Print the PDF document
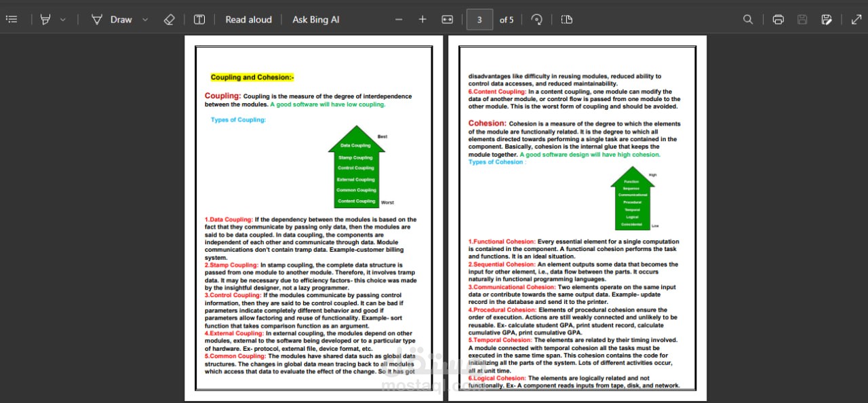This screenshot has width=868, height=403. (778, 20)
